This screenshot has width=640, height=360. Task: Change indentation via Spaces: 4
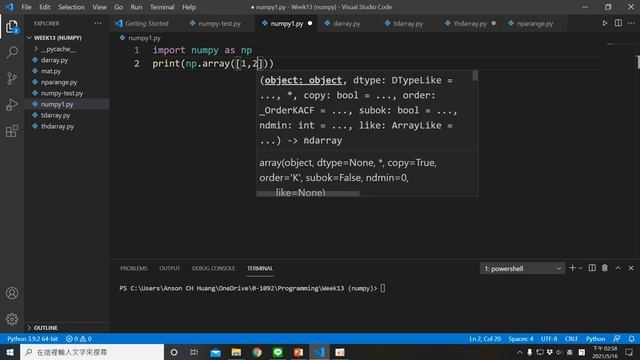pos(521,339)
